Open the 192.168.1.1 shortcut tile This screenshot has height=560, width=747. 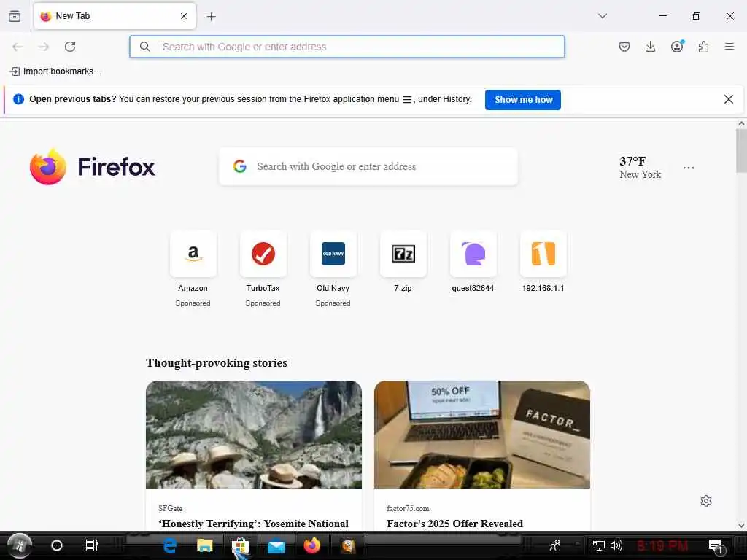click(543, 254)
